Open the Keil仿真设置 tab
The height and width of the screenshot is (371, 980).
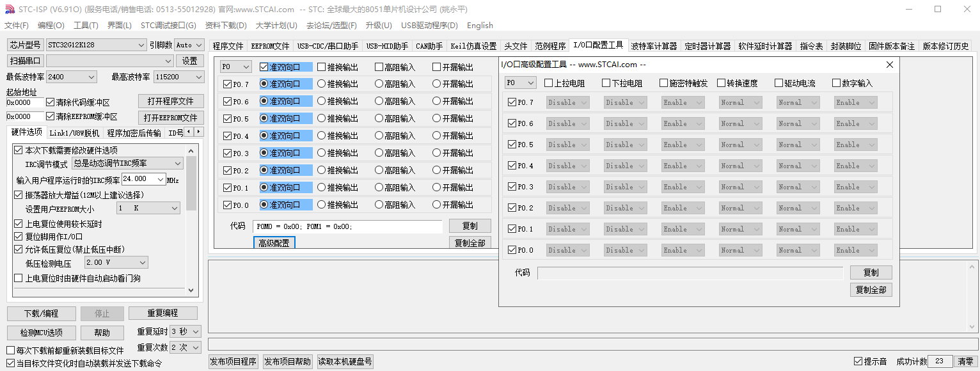point(473,46)
